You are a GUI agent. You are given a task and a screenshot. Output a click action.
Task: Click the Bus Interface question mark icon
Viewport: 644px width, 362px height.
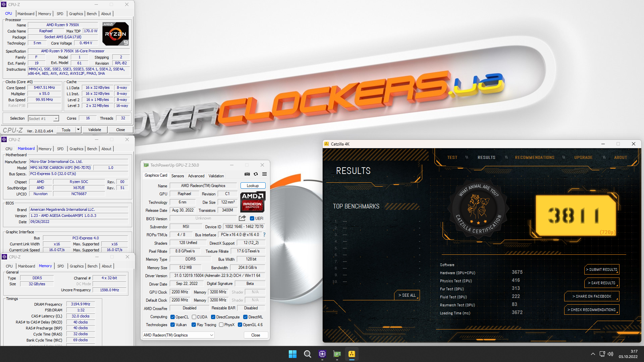tap(264, 235)
